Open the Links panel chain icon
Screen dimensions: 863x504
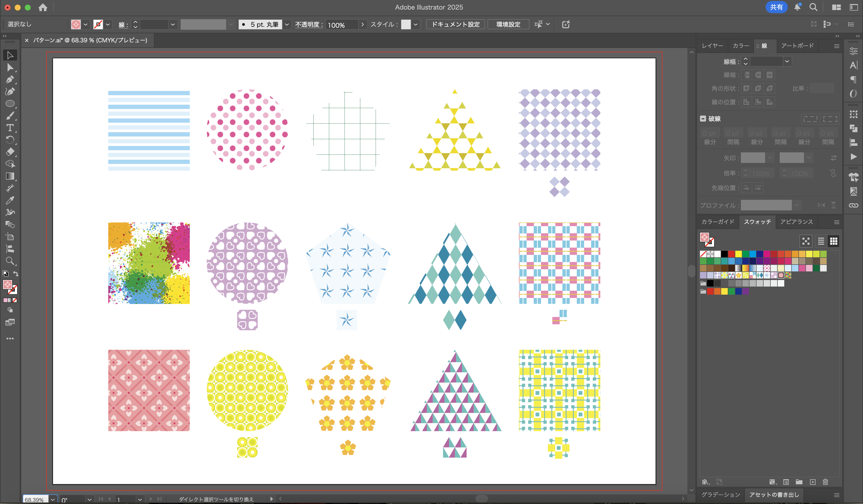[x=853, y=205]
